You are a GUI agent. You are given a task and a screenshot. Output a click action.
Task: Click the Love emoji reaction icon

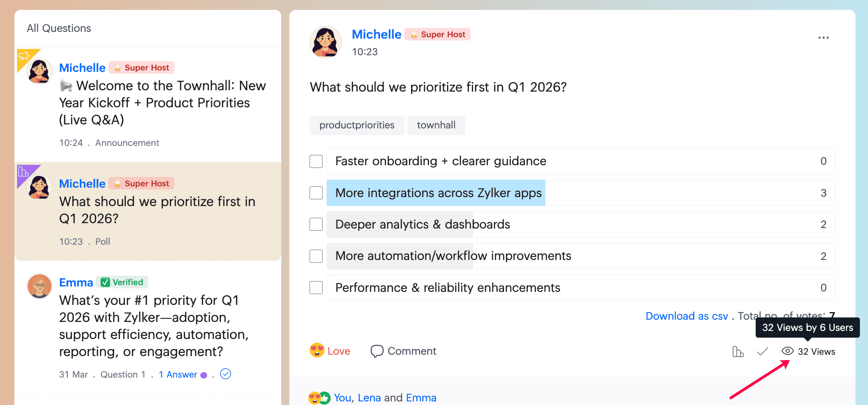click(317, 351)
